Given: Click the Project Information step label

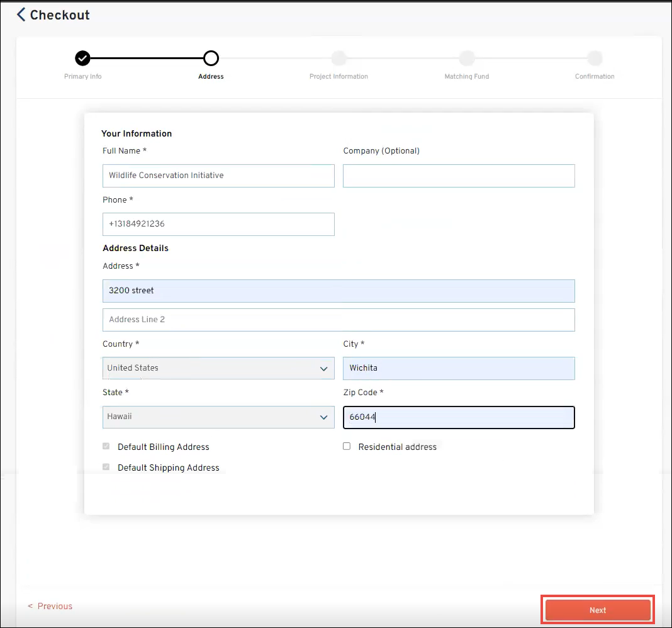Looking at the screenshot, I should coord(339,77).
